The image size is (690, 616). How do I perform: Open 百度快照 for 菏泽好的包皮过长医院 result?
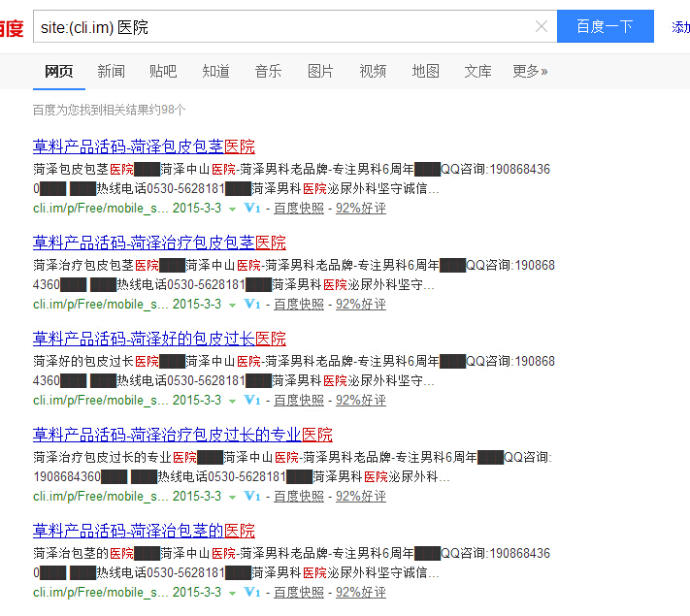pos(299,400)
